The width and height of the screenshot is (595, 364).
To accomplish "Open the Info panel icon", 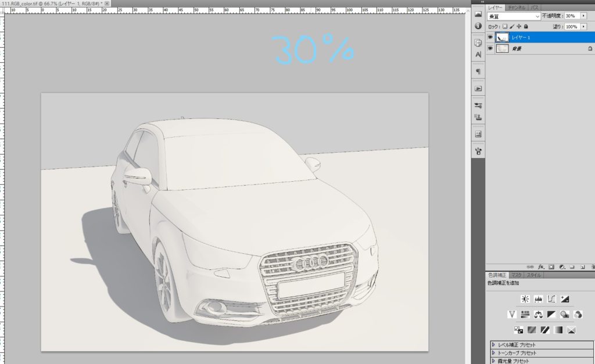I will coord(478,26).
